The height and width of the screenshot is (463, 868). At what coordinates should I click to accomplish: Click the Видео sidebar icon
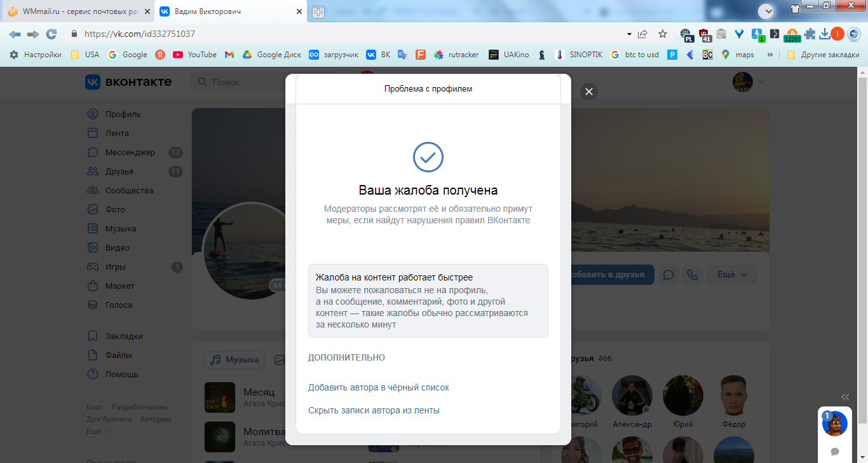pos(93,248)
